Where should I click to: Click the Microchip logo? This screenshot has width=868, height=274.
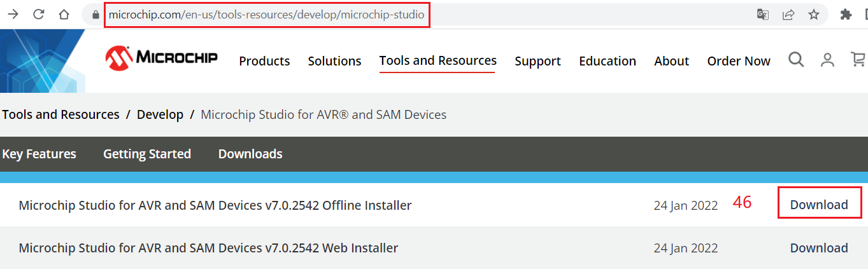pos(162,58)
